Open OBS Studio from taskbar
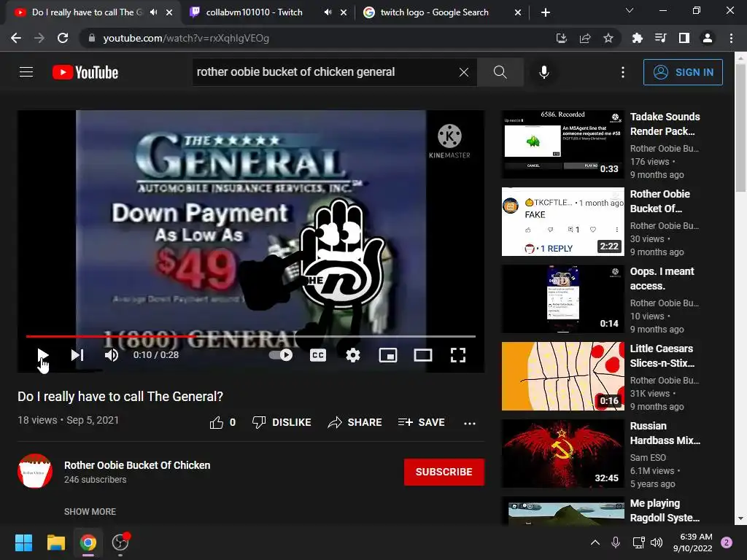747x560 pixels. 120,542
